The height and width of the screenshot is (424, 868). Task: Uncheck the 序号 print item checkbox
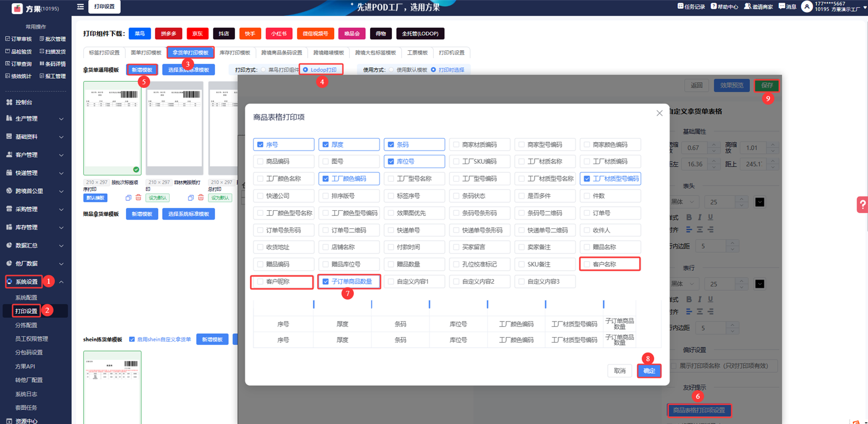point(261,144)
